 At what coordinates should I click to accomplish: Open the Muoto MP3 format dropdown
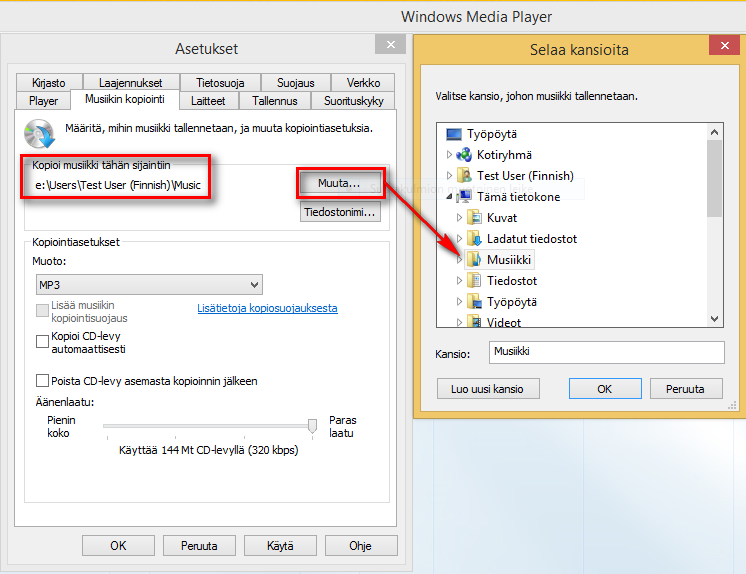(x=149, y=285)
